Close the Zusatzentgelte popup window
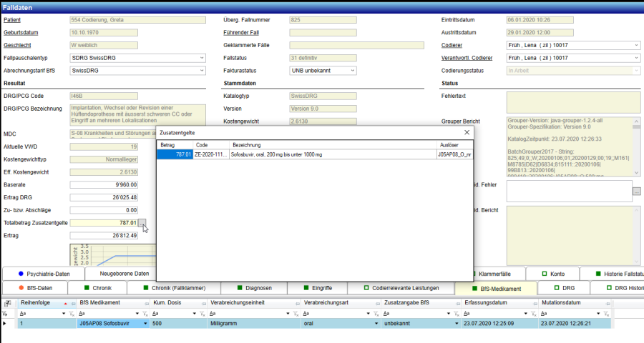Screen dimensions: 644x343 point(467,132)
